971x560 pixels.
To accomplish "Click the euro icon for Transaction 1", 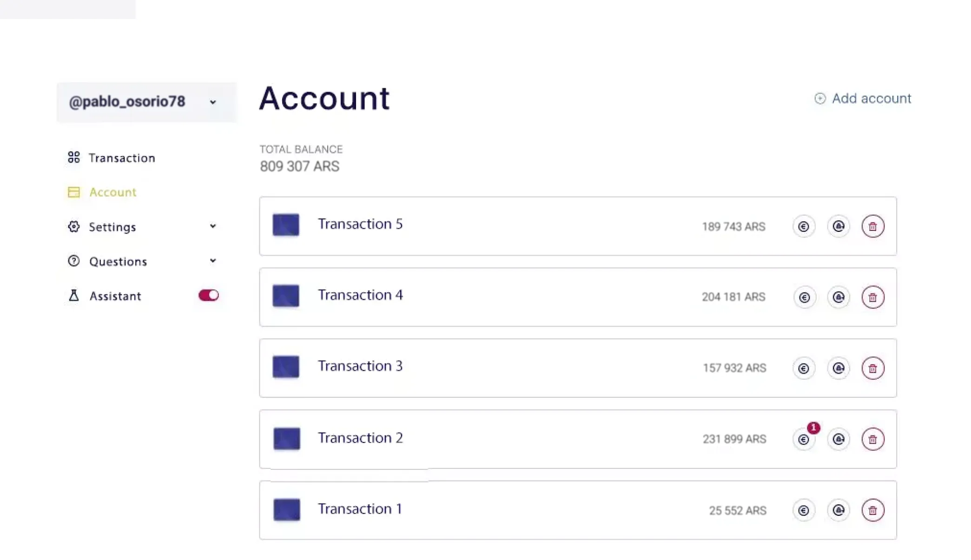I will coord(804,510).
